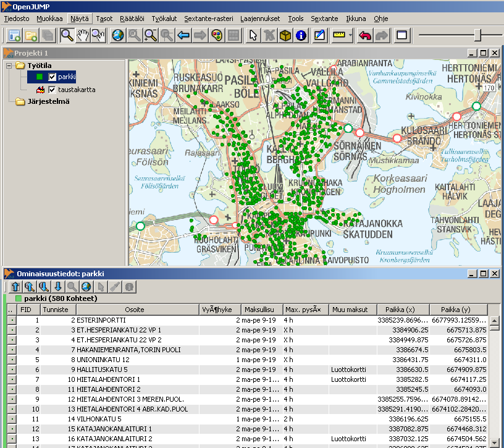This screenshot has width=504, height=448.
Task: Sort by the Osoite column header
Action: tap(138, 310)
